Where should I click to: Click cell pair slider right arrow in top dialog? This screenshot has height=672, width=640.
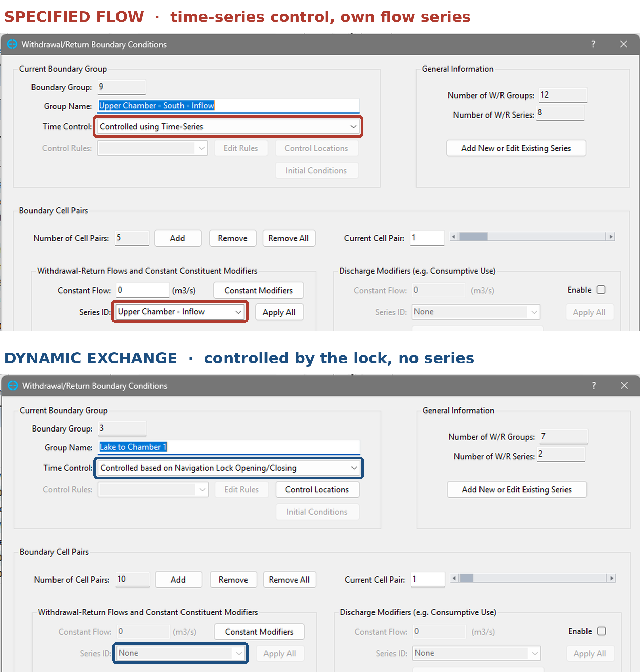(x=611, y=236)
